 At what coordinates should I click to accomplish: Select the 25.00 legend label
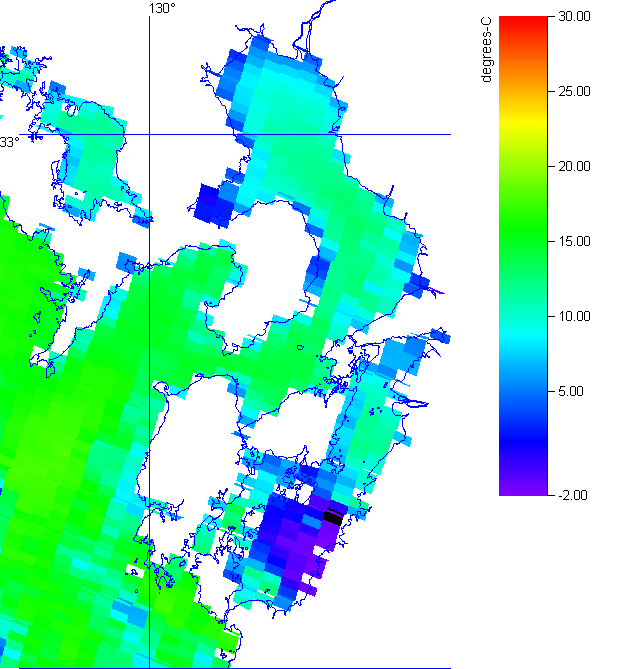(x=574, y=91)
